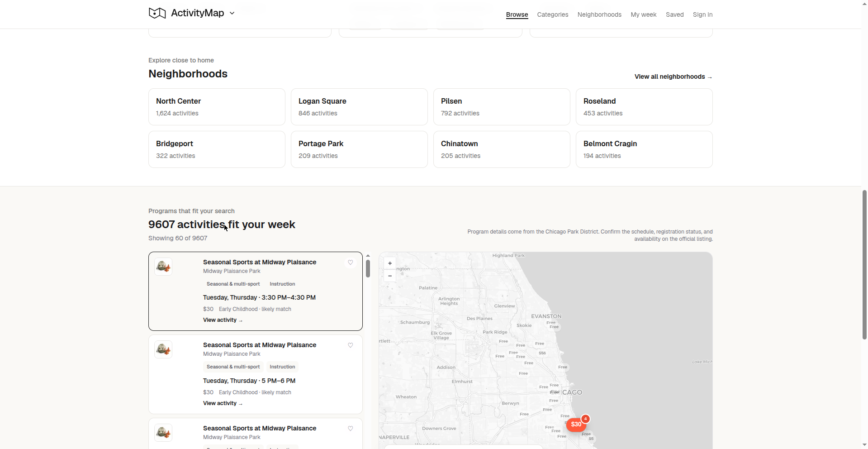Click thumbnail of 3:30 PM–4:30 PM activity
Screen dimensions: 868x449
[x=163, y=267]
